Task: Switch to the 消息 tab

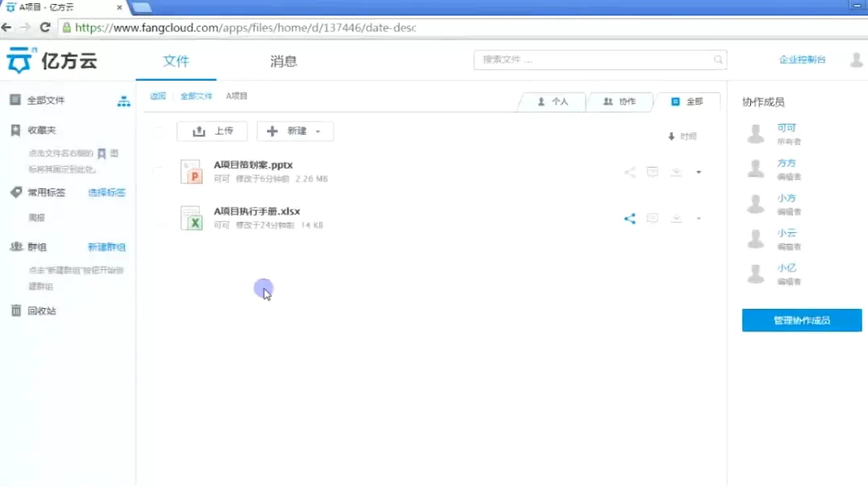Action: [x=283, y=61]
